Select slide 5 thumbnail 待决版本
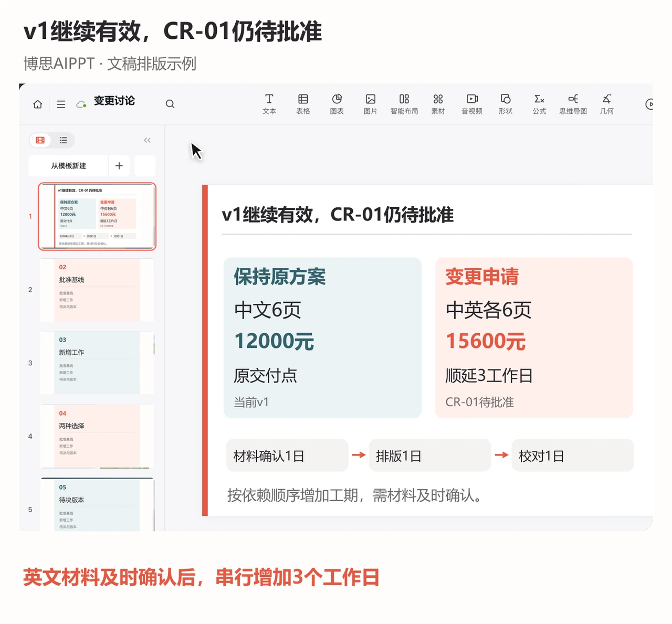Viewport: 672px width, 624px height. click(97, 505)
